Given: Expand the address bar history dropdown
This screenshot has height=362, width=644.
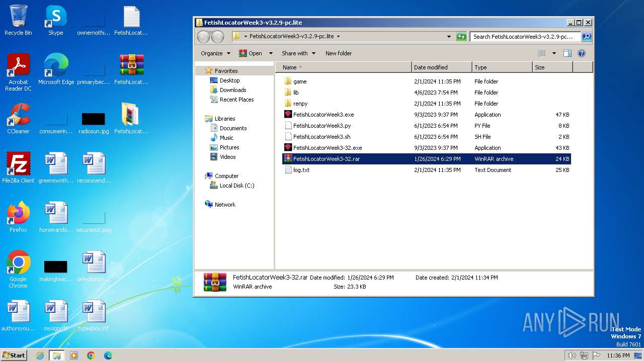Looking at the screenshot, I should point(449,37).
